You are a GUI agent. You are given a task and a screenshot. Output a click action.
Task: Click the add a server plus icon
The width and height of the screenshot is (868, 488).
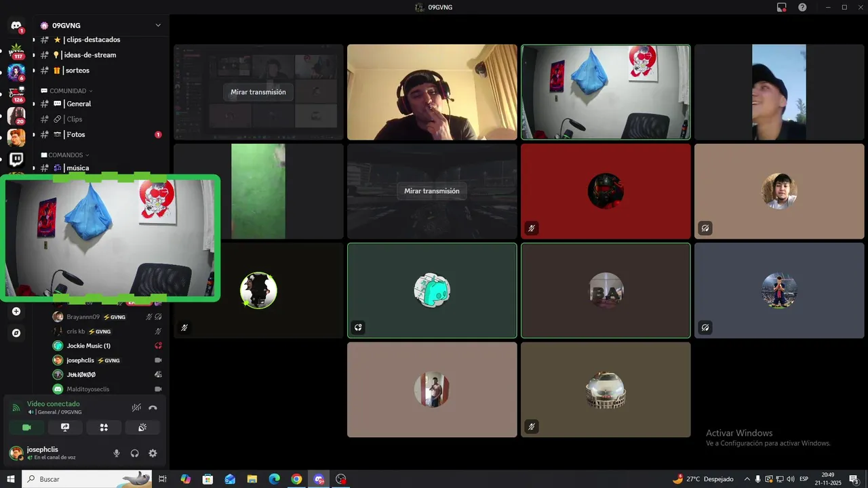[16, 312]
